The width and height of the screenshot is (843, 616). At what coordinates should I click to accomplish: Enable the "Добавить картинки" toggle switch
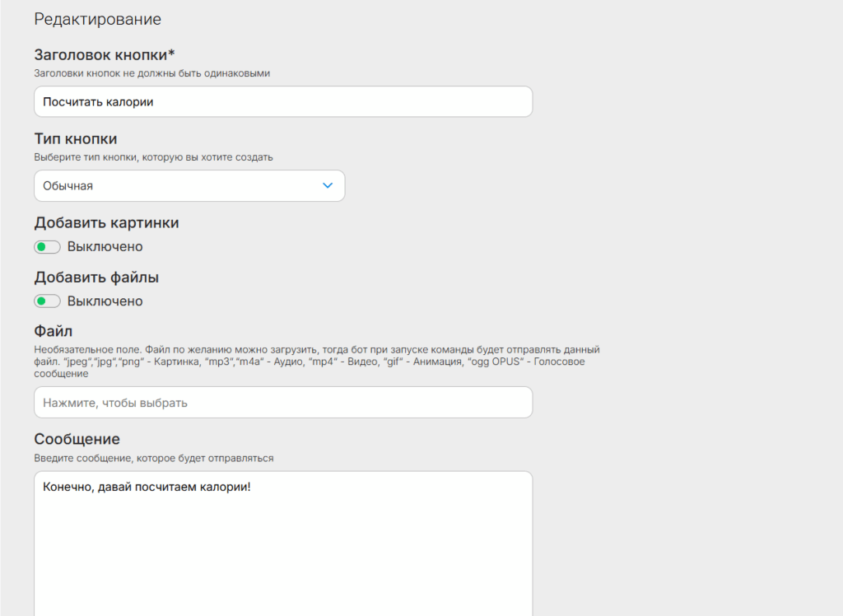click(x=47, y=247)
